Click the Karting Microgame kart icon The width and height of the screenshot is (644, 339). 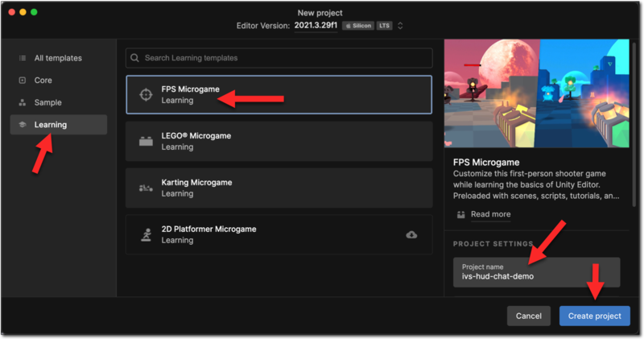coord(146,188)
